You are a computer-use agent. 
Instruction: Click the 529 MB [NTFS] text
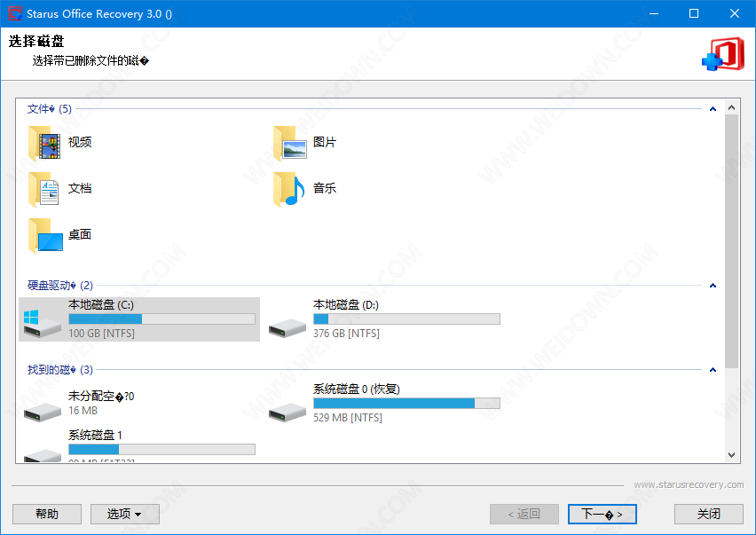click(348, 417)
